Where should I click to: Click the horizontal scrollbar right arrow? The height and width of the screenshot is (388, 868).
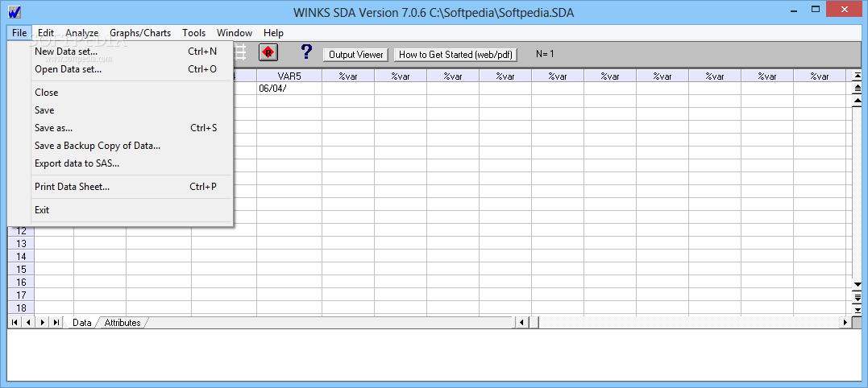pyautogui.click(x=845, y=322)
